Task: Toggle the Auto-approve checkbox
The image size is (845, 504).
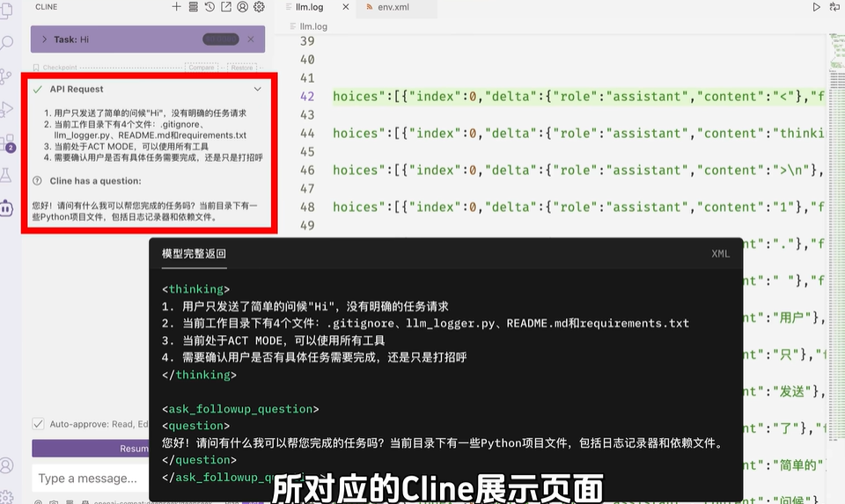Action: (38, 424)
